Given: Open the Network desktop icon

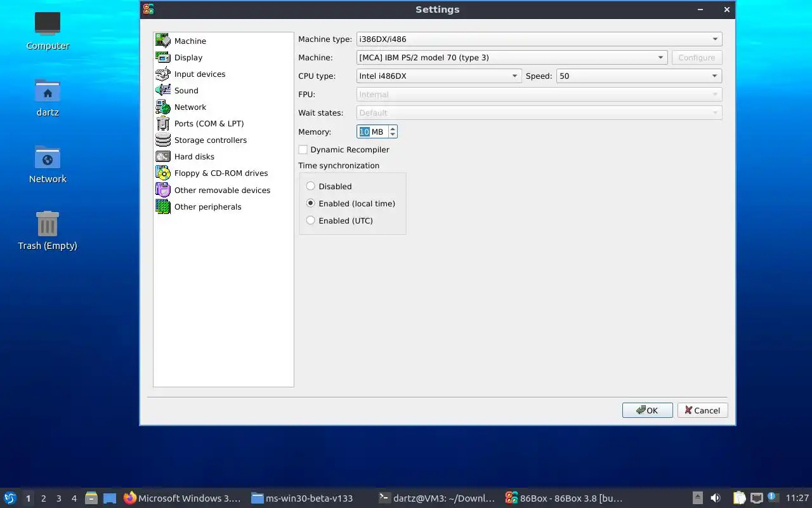Looking at the screenshot, I should [x=48, y=157].
